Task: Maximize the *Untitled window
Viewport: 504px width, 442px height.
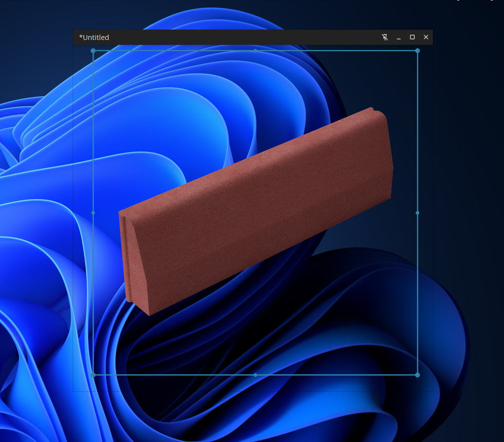Action: 412,38
